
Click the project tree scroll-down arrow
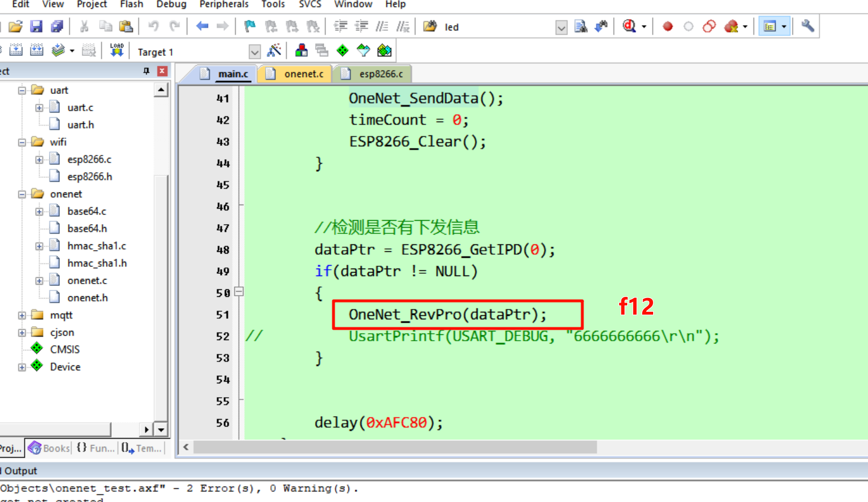point(161,429)
